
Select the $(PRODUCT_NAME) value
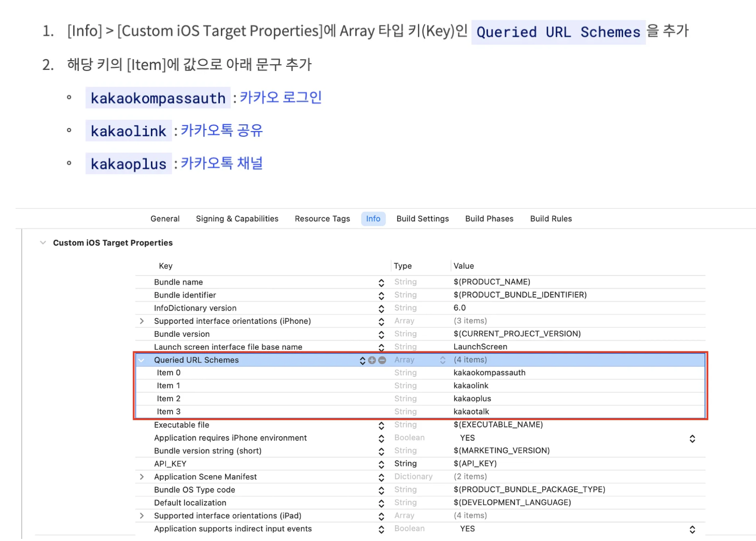coord(492,282)
